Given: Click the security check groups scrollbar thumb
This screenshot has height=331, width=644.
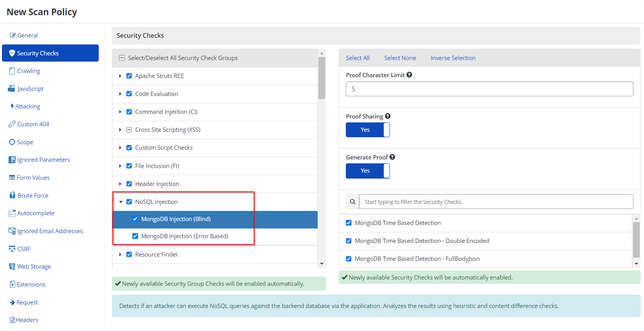Looking at the screenshot, I should 322,78.
